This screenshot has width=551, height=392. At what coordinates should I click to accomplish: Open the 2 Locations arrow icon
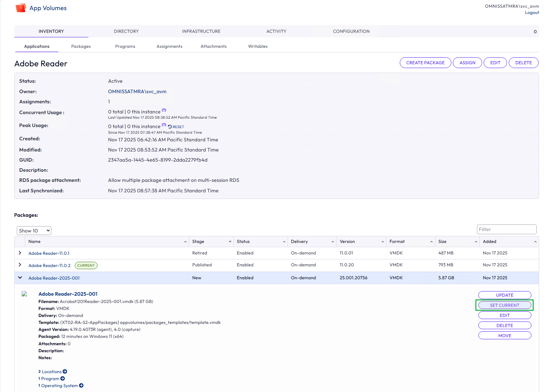pos(65,371)
